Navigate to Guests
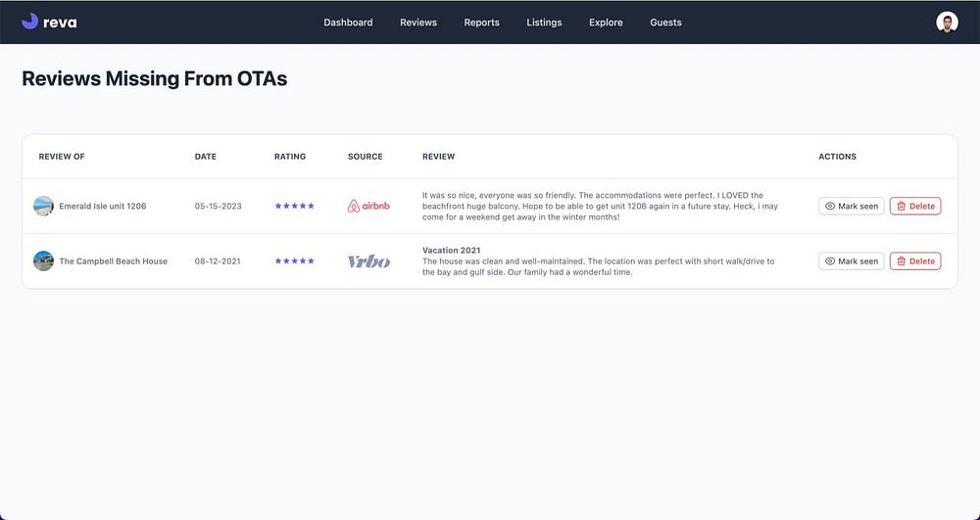Viewport: 980px width, 520px height. [x=665, y=23]
